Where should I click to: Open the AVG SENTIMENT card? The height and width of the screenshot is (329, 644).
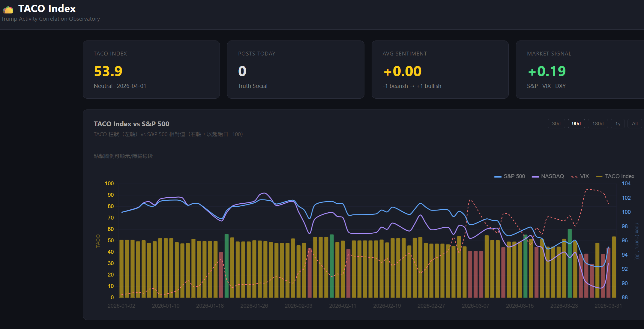tap(440, 70)
